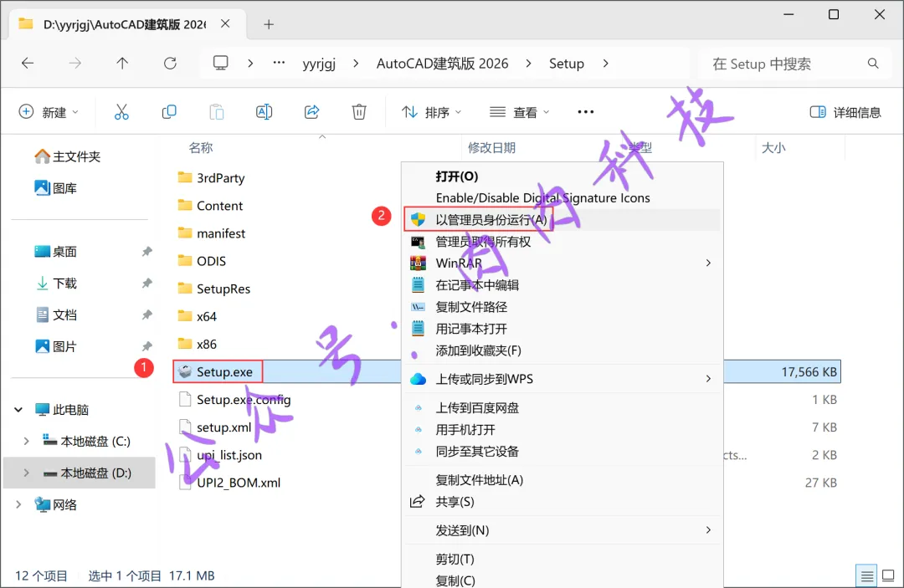Click the Copy icon in toolbar

click(x=169, y=112)
